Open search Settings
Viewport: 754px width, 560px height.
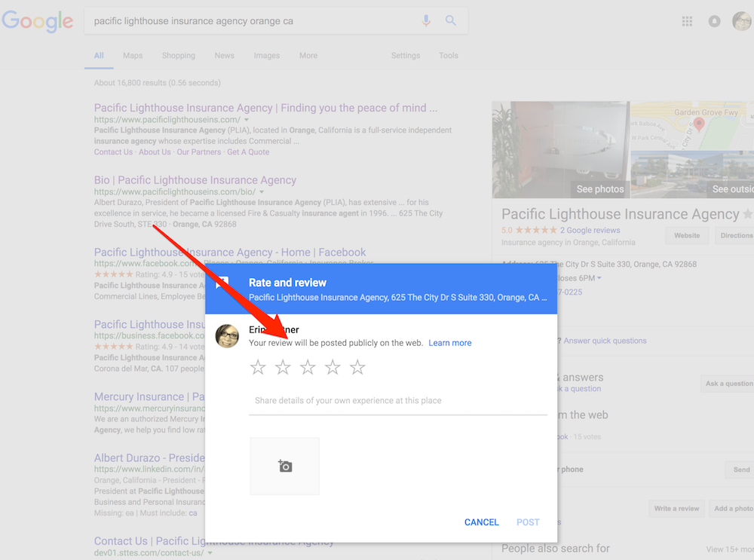(x=406, y=56)
